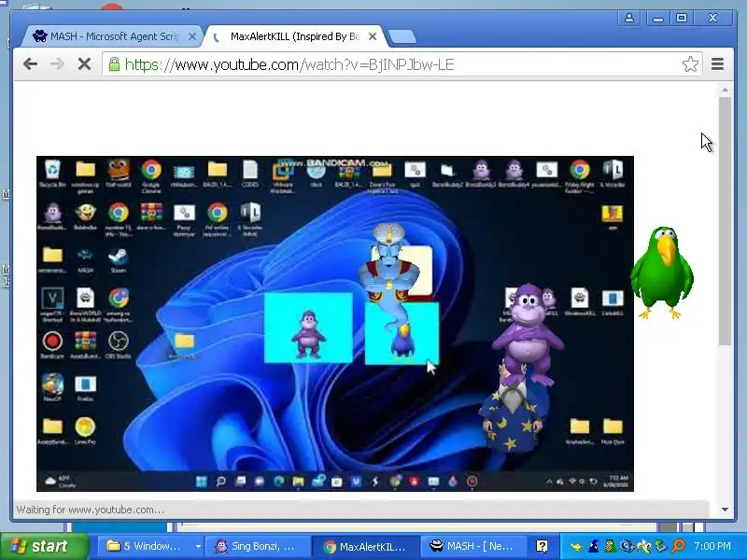The image size is (747, 560).
Task: Click the 7:00 PM taskbar clock
Action: [x=712, y=546]
